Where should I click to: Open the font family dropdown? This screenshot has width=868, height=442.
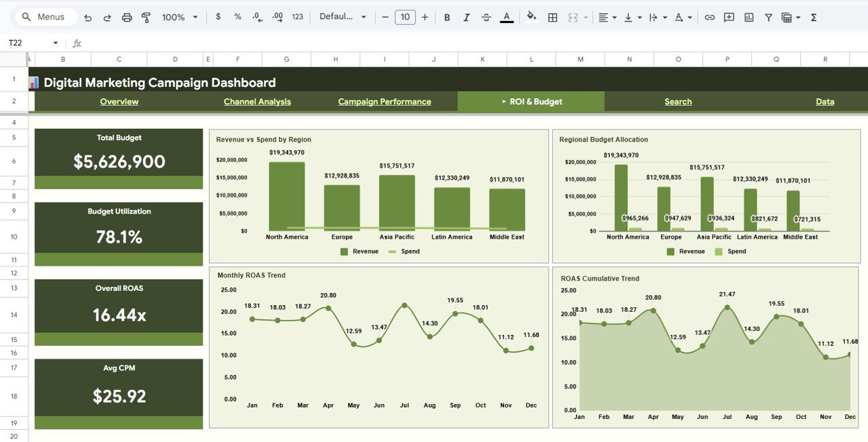pyautogui.click(x=342, y=16)
